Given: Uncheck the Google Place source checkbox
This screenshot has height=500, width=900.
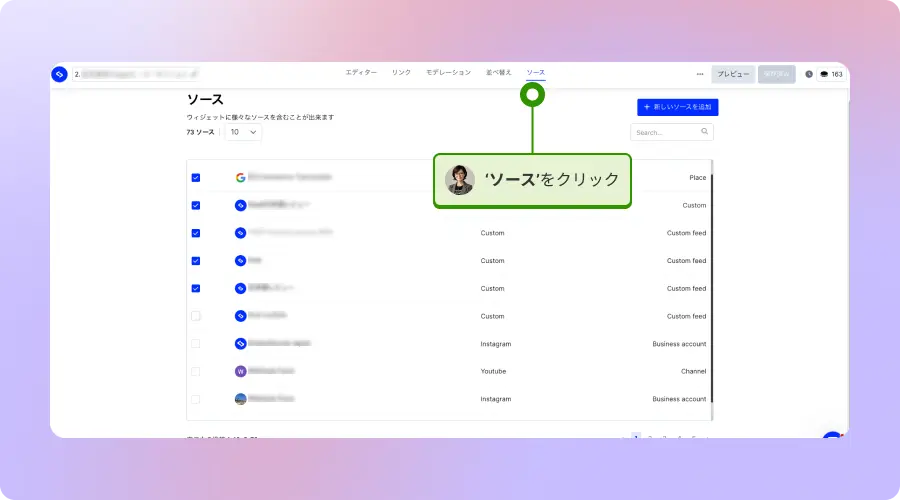Looking at the screenshot, I should click(x=196, y=178).
